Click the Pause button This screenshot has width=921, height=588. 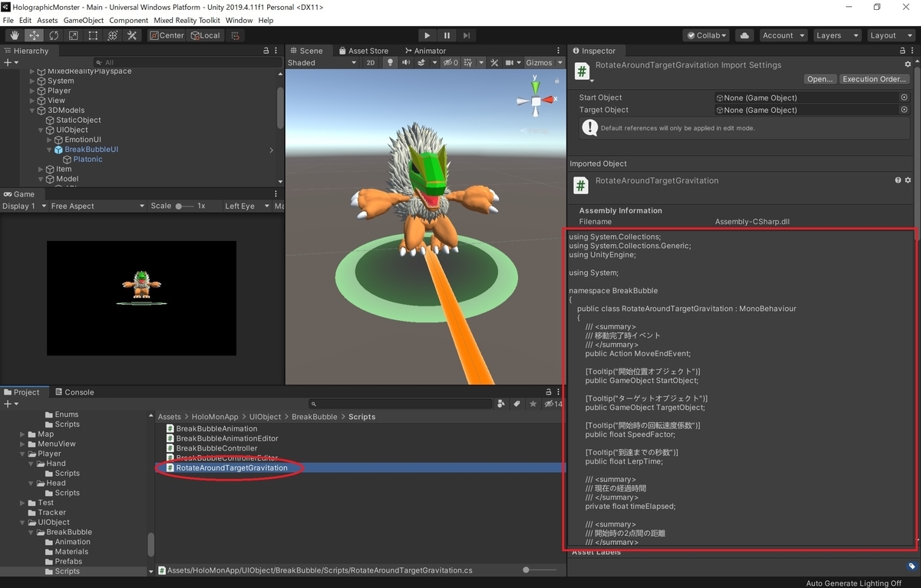click(447, 35)
